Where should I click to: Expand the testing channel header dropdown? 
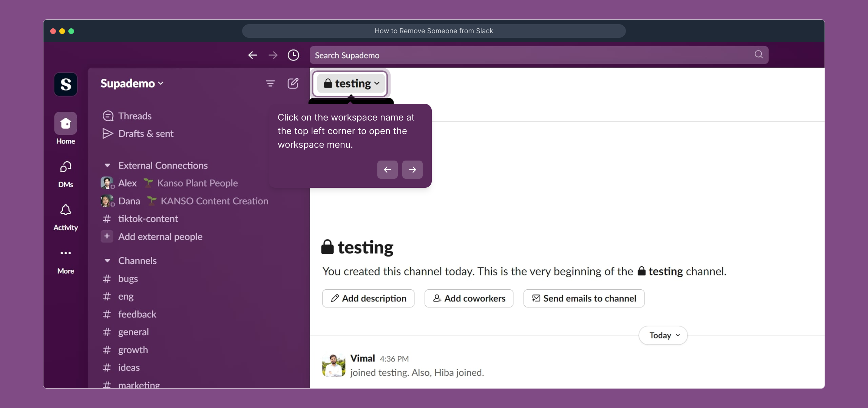click(350, 83)
